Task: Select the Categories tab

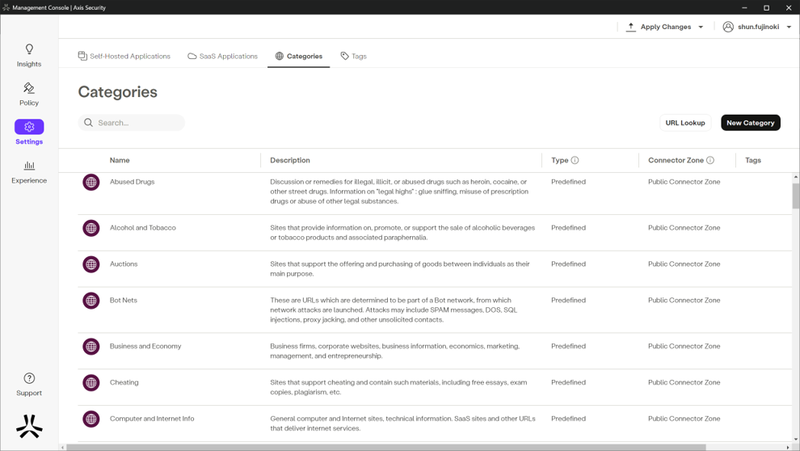Action: [x=298, y=56]
